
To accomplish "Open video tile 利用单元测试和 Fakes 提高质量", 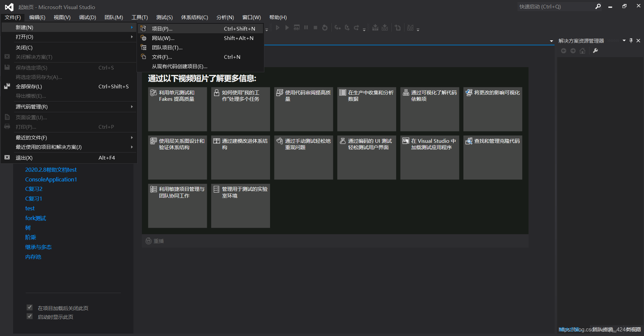I will [x=177, y=109].
